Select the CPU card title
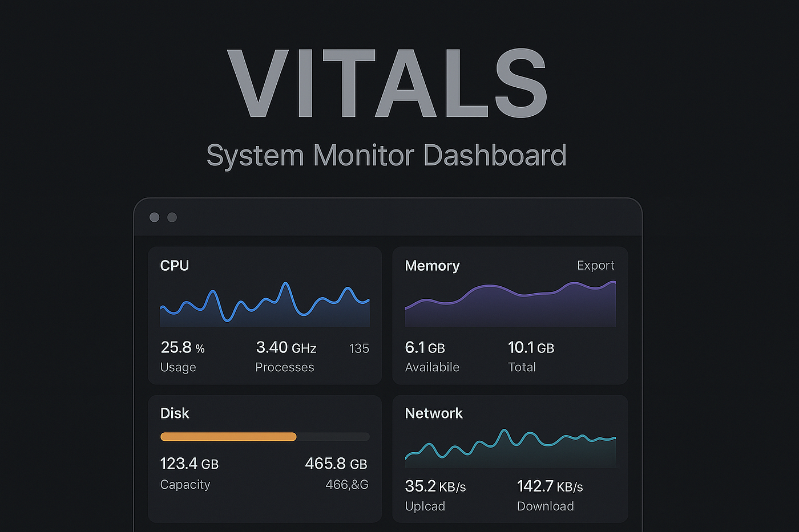The height and width of the screenshot is (532, 799). pos(175,266)
